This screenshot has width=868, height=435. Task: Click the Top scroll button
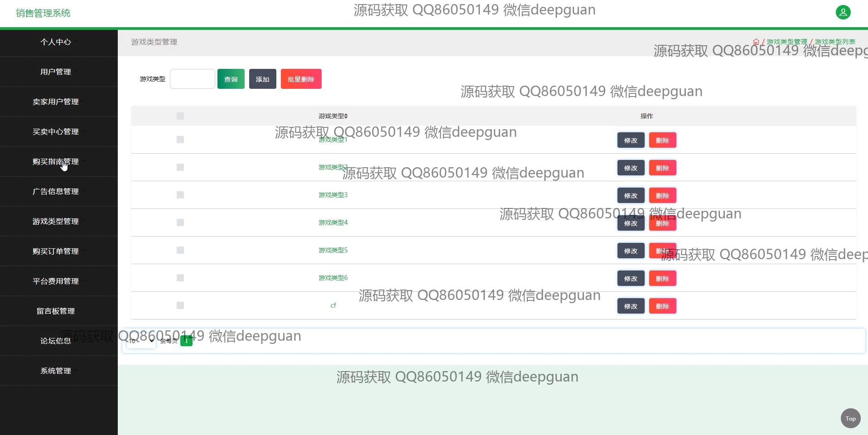pos(850,418)
